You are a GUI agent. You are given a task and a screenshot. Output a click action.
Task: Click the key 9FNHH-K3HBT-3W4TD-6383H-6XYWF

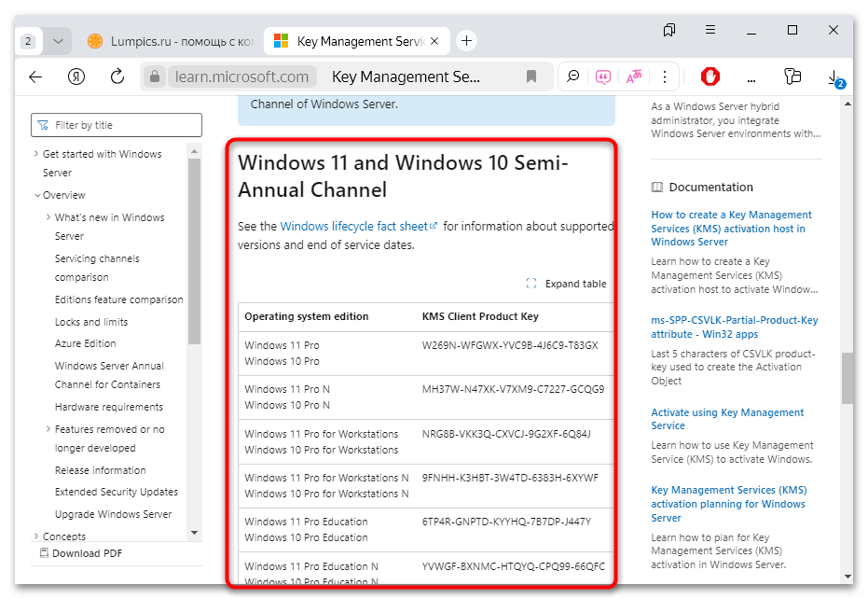pyautogui.click(x=510, y=478)
